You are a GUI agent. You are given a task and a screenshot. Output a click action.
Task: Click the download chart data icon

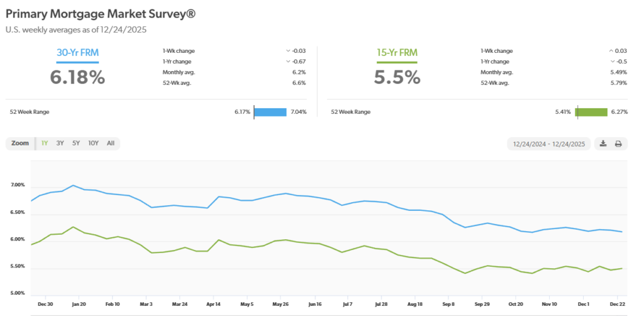(603, 144)
